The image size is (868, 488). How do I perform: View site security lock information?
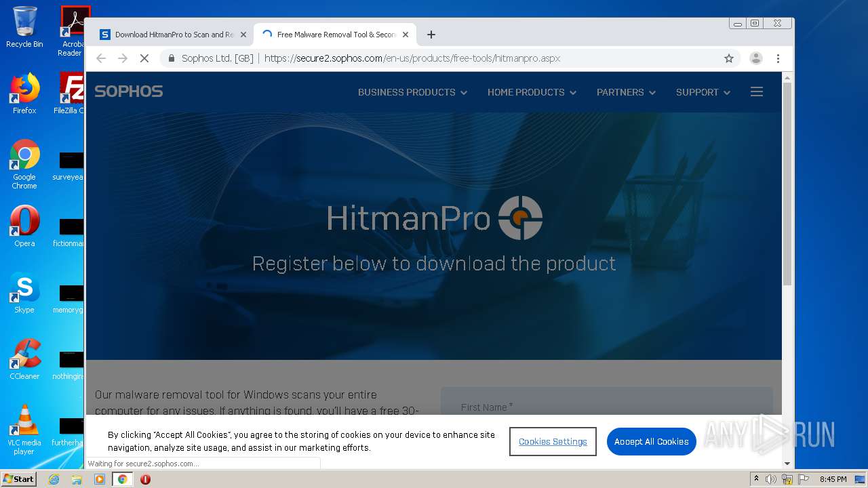click(x=172, y=58)
